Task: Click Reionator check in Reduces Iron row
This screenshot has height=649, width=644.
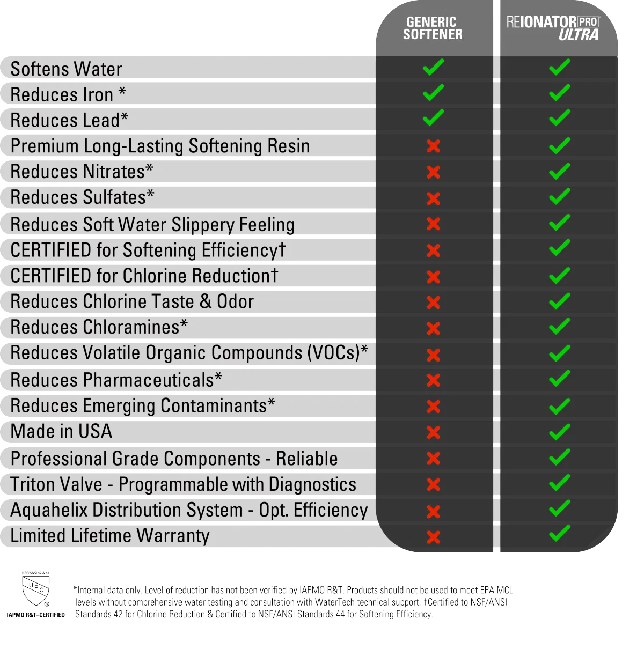Action: click(x=560, y=93)
